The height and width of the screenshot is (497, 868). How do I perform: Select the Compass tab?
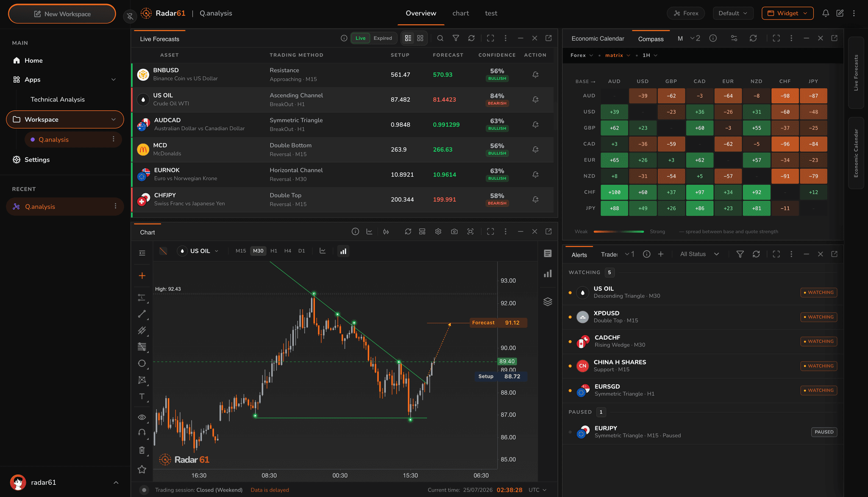[x=651, y=39]
